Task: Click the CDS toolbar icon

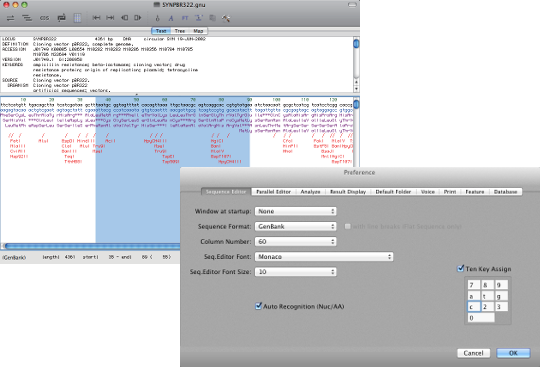Action: click(x=44, y=18)
